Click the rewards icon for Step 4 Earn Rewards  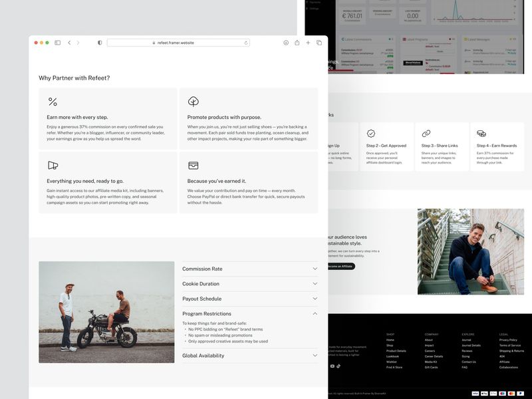click(481, 132)
